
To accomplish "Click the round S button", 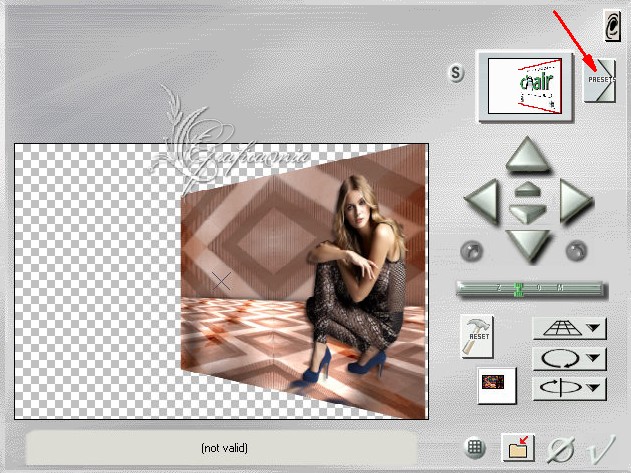I will pos(456,73).
